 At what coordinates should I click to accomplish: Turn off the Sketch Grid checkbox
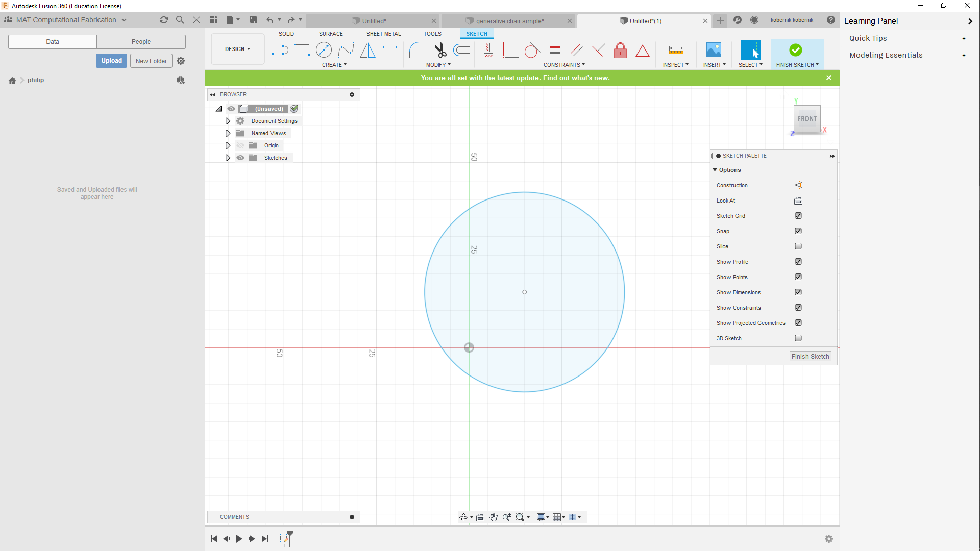[798, 216]
